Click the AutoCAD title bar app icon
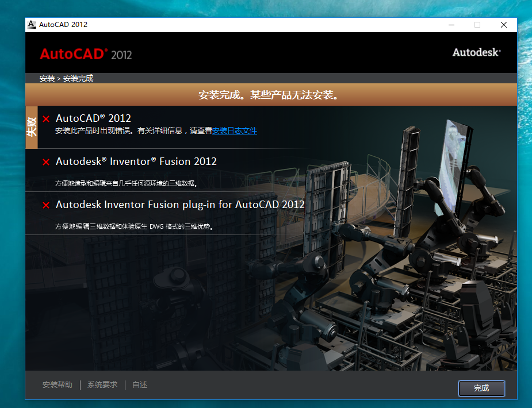The height and width of the screenshot is (408, 532). click(32, 24)
